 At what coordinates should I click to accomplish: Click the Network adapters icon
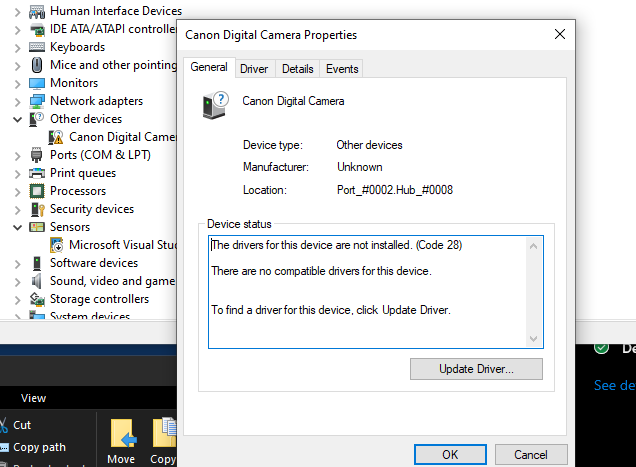37,101
